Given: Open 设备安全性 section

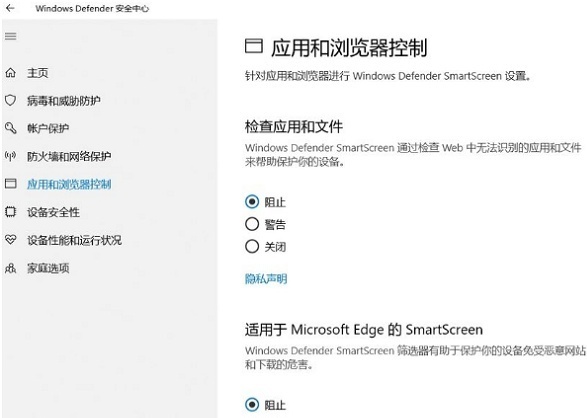Looking at the screenshot, I should tap(53, 212).
